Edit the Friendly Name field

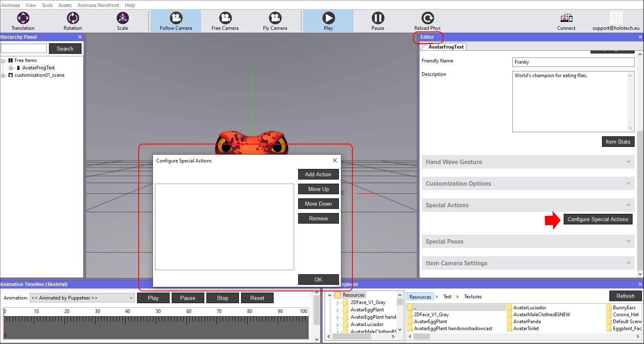(573, 62)
